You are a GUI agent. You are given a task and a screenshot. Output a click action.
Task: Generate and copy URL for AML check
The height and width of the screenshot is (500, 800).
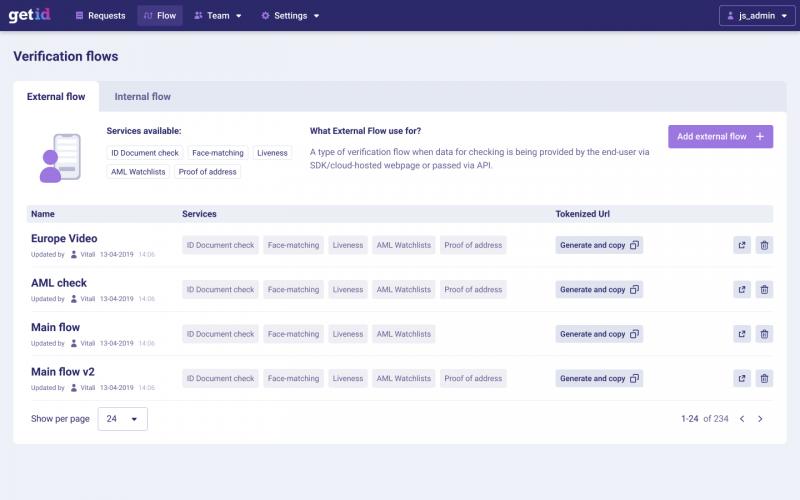[599, 290]
